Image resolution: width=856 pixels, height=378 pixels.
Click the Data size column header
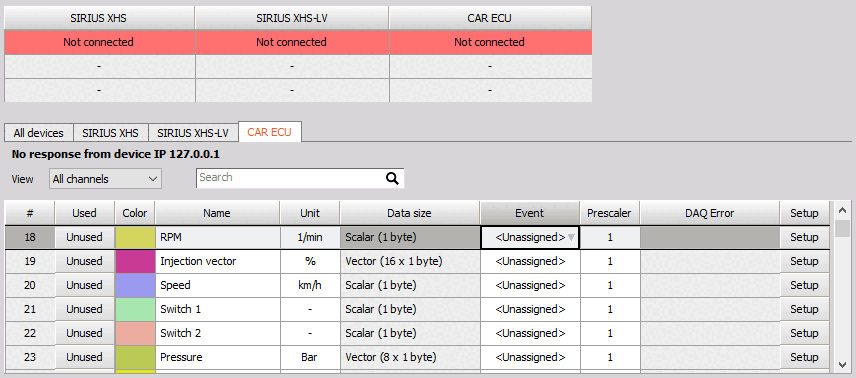(x=409, y=213)
